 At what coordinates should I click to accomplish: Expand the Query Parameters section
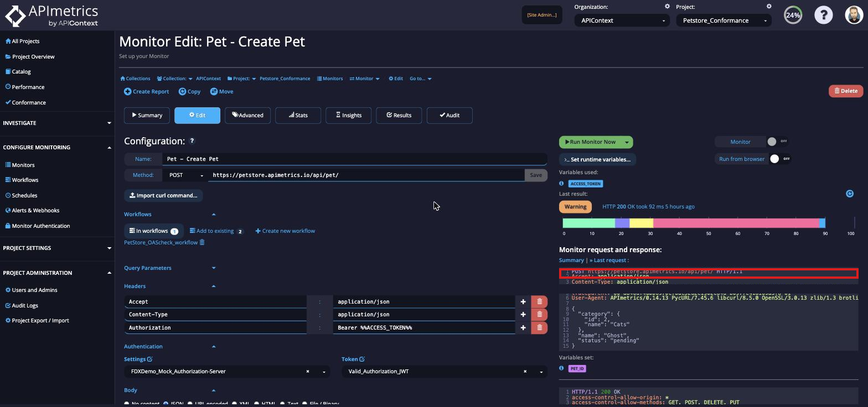(214, 268)
